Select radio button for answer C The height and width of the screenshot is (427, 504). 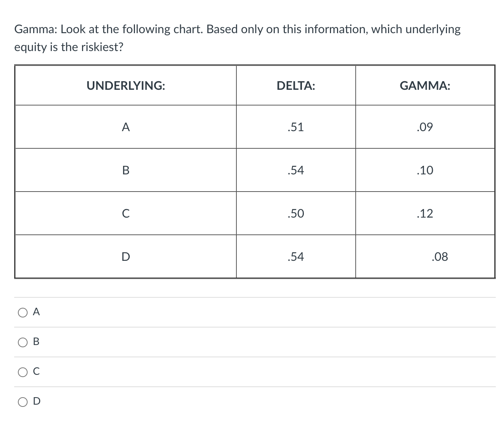(22, 371)
